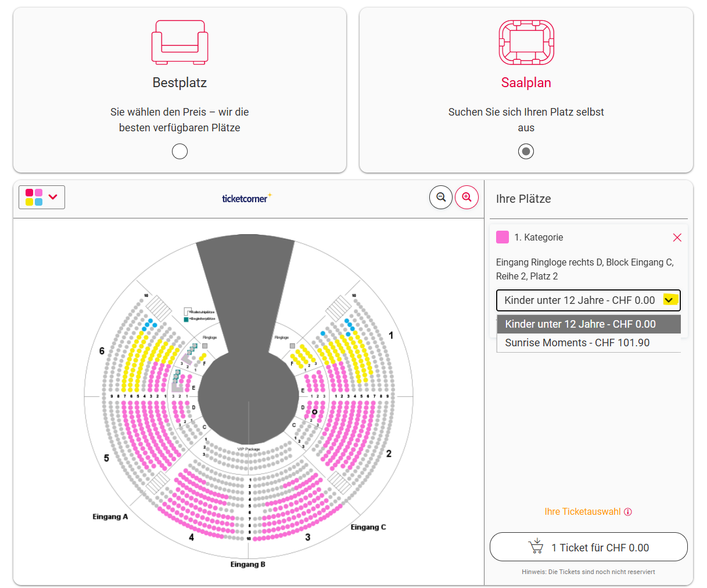The width and height of the screenshot is (707, 588).
Task: Click the shopping cart icon
Action: (x=536, y=546)
